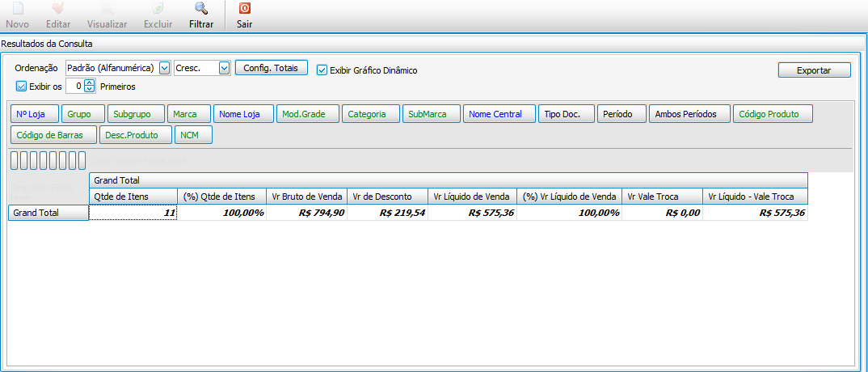Open Config. Totais settings
This screenshot has height=372, width=868.
pos(272,68)
